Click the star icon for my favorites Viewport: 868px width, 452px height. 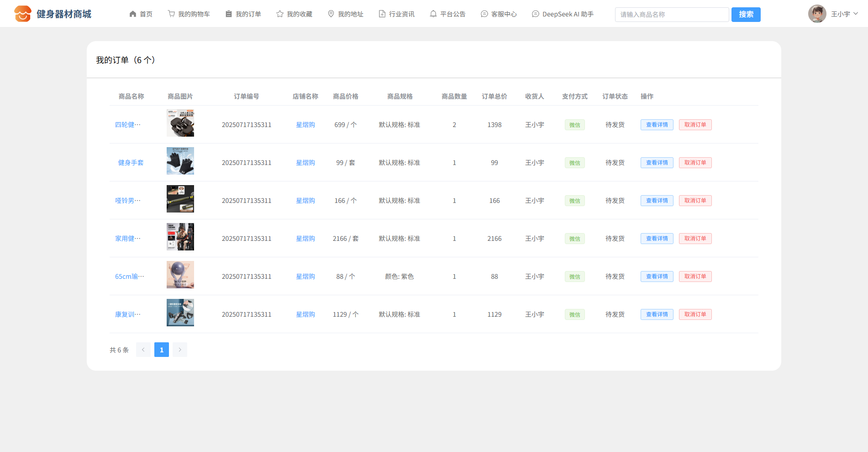click(x=280, y=14)
